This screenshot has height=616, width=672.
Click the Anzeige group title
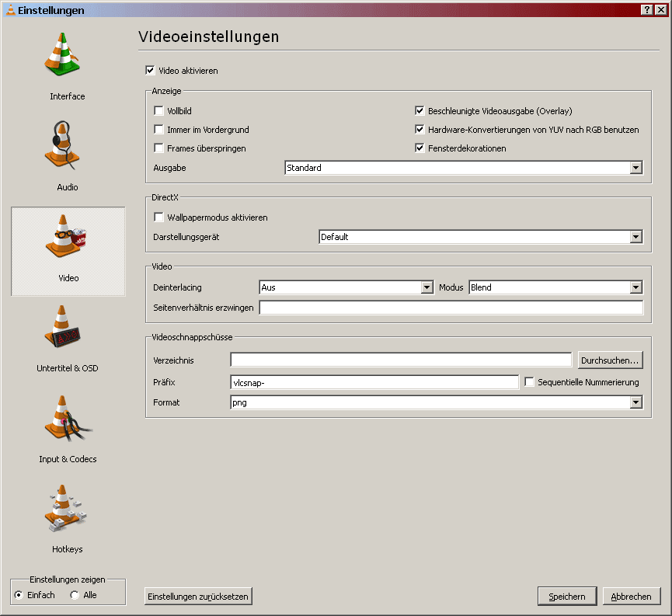(x=167, y=91)
